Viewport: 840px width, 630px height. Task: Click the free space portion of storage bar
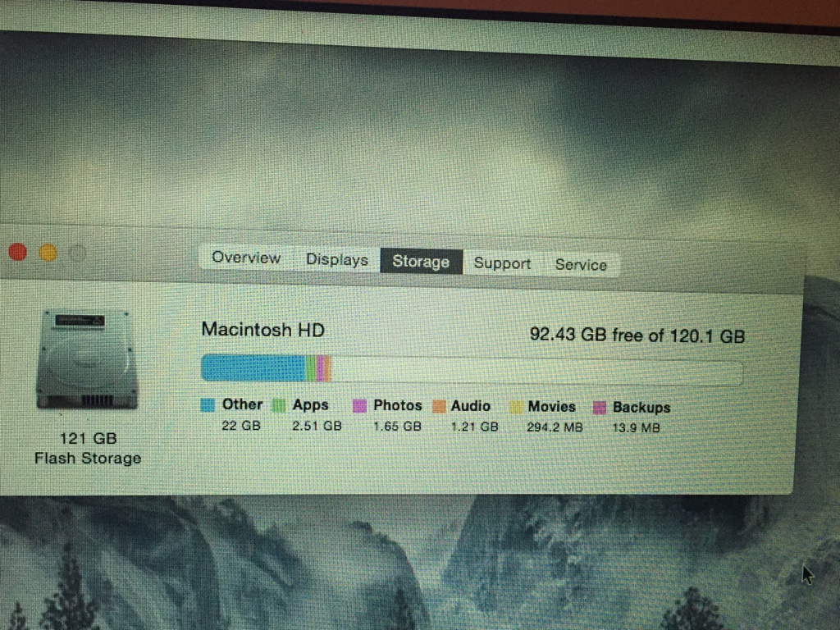tap(537, 372)
